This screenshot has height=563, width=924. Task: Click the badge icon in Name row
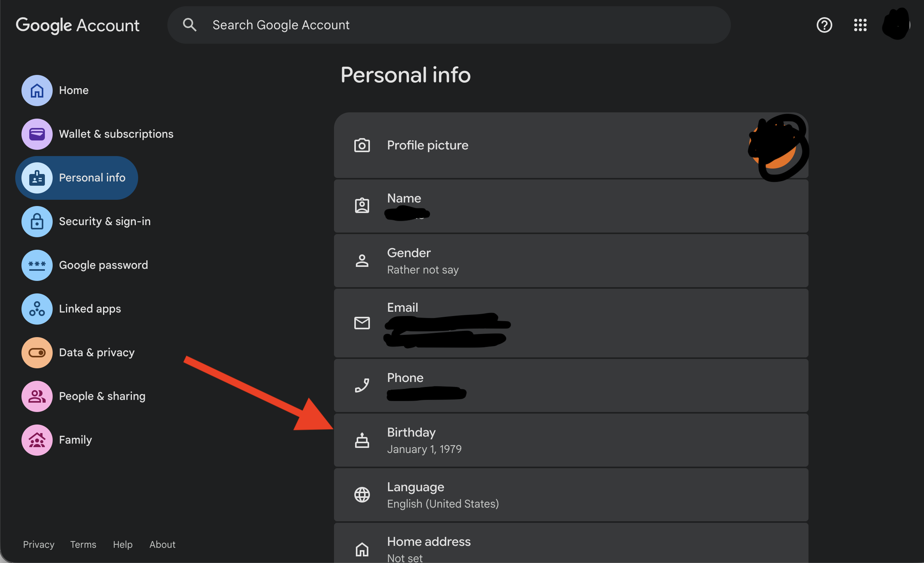[x=362, y=205]
